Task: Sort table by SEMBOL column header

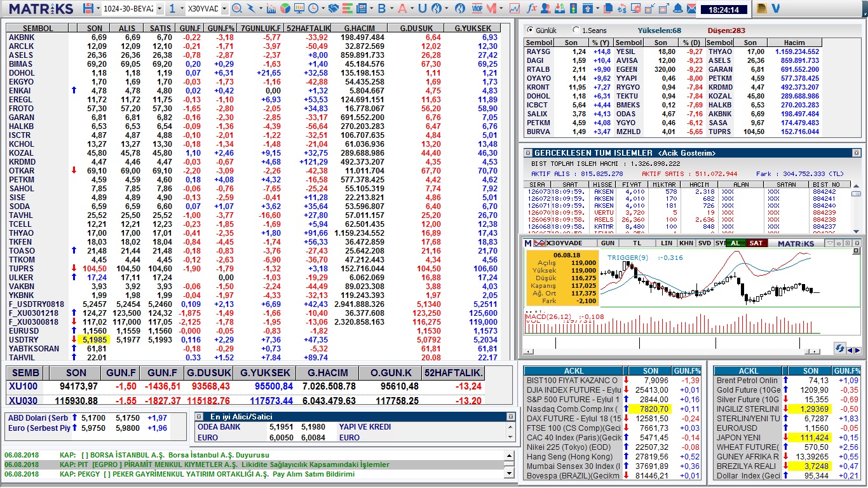Action: tap(37, 29)
